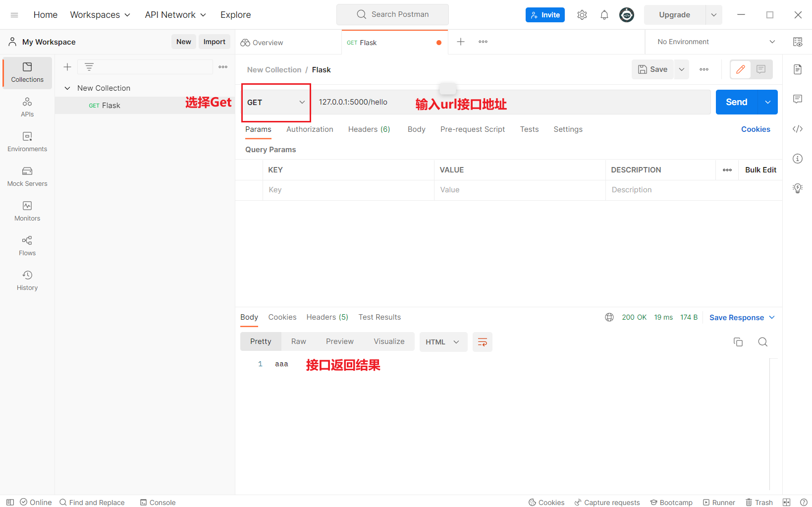Open the HTML format dropdown
Image resolution: width=812 pixels, height=507 pixels.
click(x=443, y=342)
